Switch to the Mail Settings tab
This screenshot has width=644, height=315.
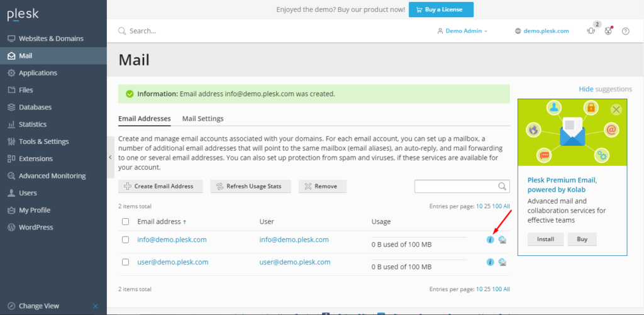[x=203, y=119]
